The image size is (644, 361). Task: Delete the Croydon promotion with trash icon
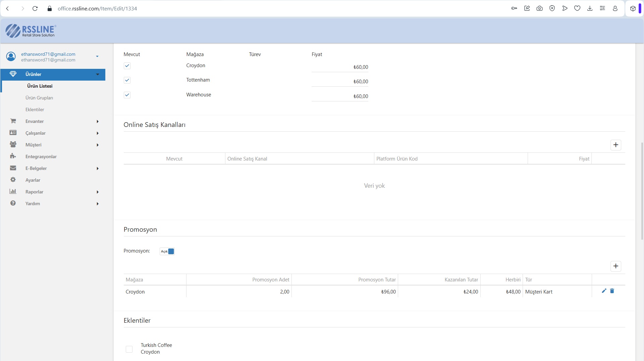point(612,291)
